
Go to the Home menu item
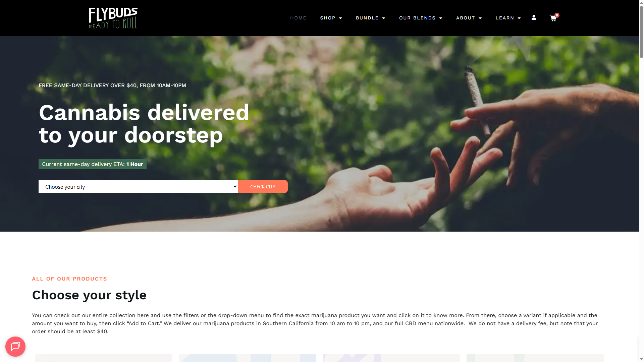[298, 18]
